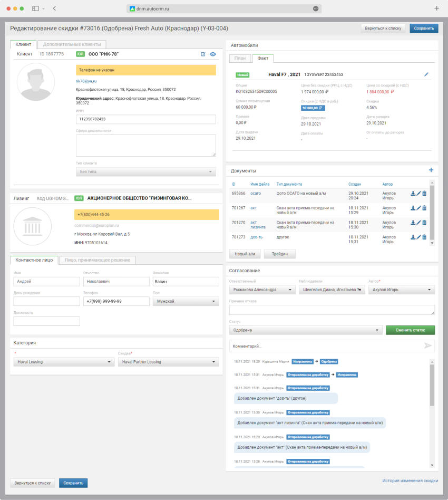Screen dimensions: 448x500
Task: Open the Ответственный dropdown
Action: 262,290
